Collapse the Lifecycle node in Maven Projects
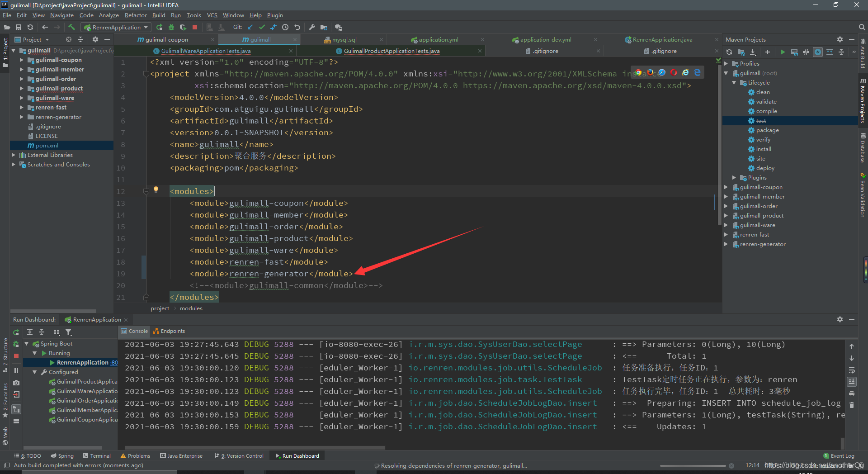The image size is (868, 474). pos(734,83)
